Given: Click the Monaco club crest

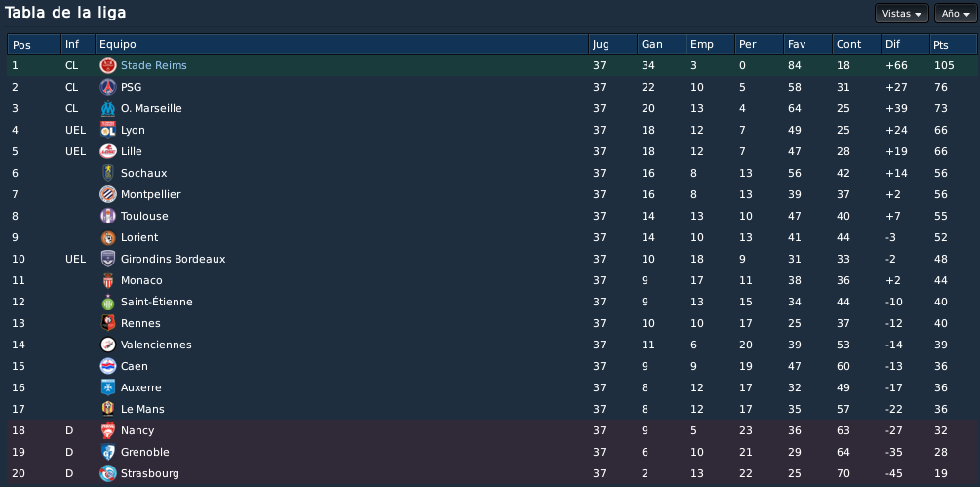Looking at the screenshot, I should click(108, 280).
